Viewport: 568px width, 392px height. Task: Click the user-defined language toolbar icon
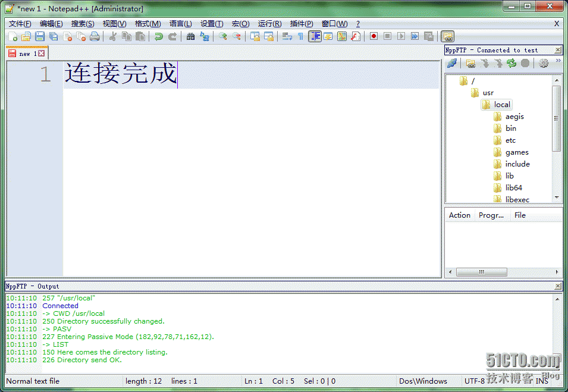pos(328,36)
